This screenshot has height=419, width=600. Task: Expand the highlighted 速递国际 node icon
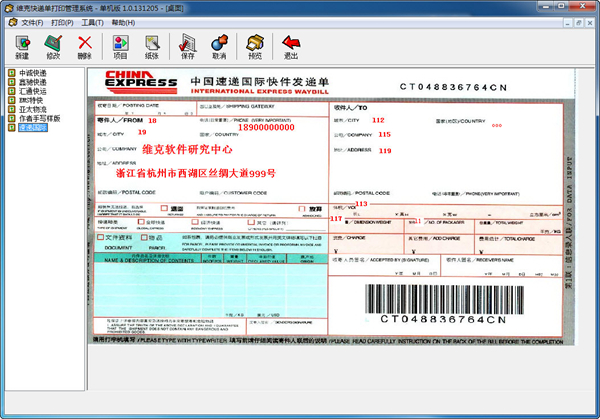pyautogui.click(x=12, y=127)
